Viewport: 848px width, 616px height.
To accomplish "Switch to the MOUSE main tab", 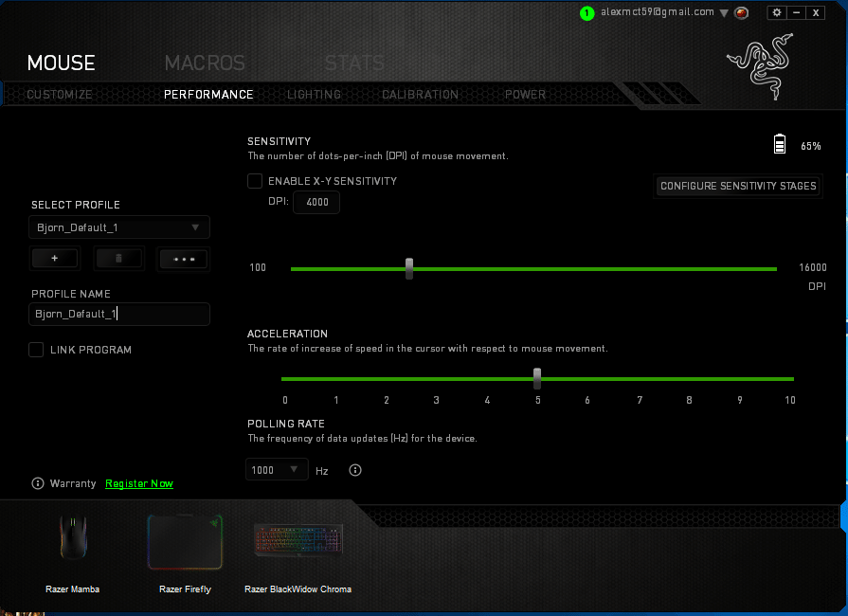I will point(61,63).
